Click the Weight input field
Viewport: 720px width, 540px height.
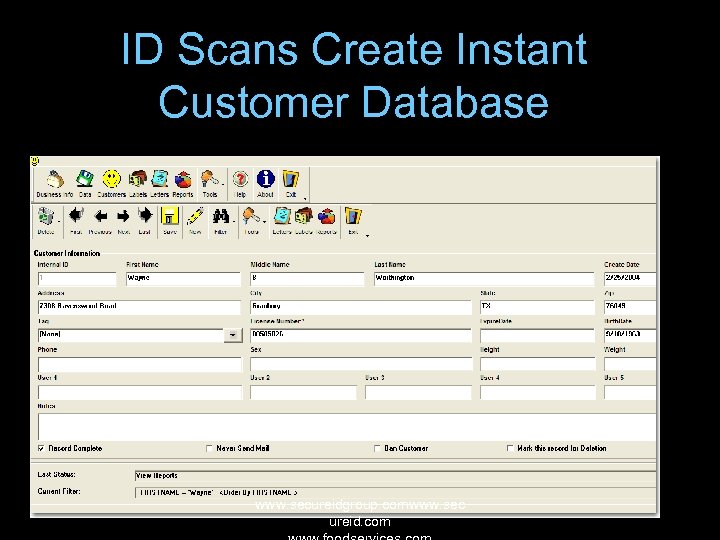630,364
